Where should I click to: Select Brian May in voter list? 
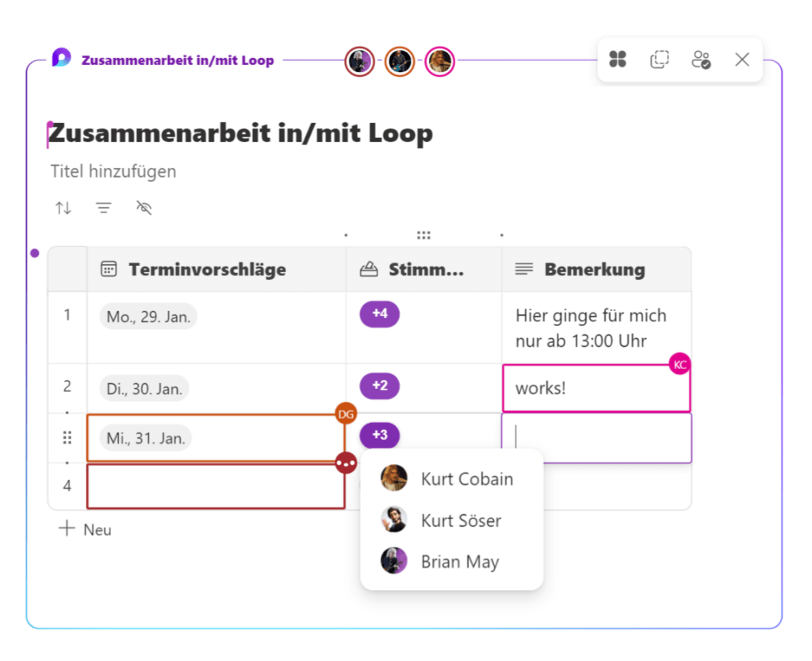click(451, 561)
